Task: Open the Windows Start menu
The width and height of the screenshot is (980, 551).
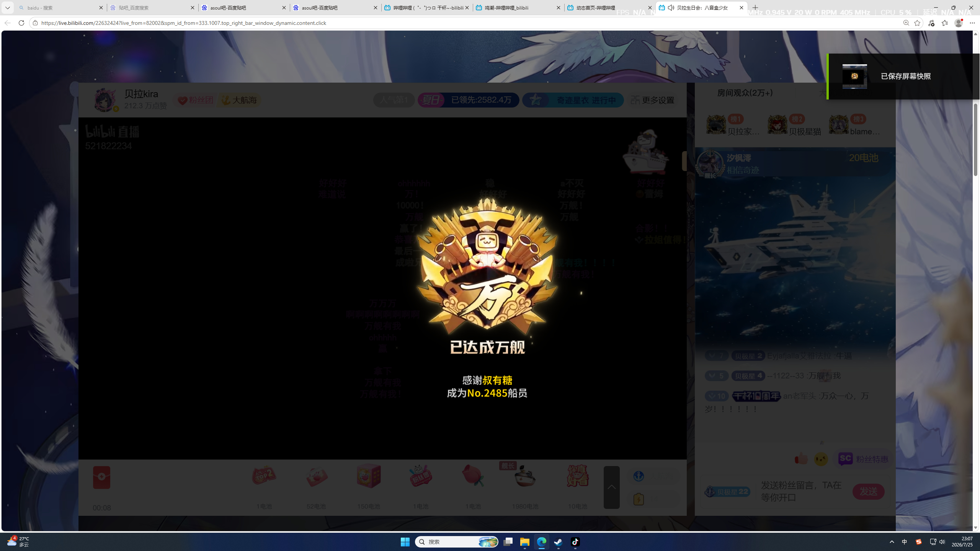Action: tap(405, 542)
